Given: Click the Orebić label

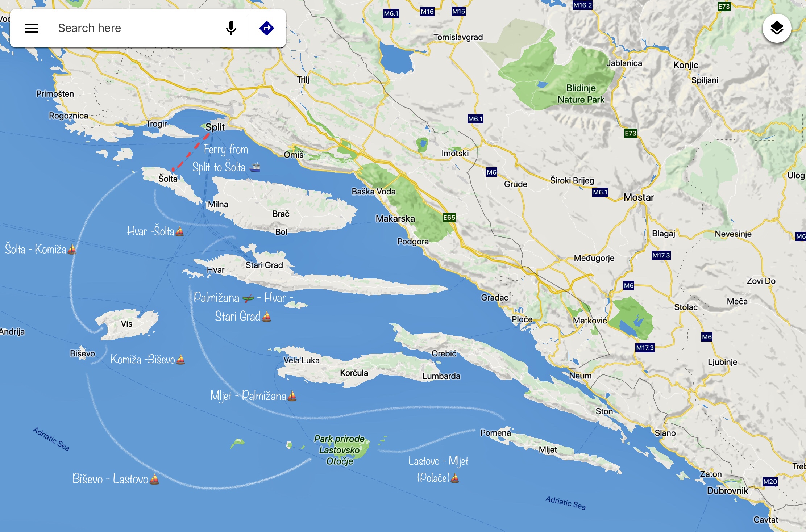Looking at the screenshot, I should tap(444, 353).
